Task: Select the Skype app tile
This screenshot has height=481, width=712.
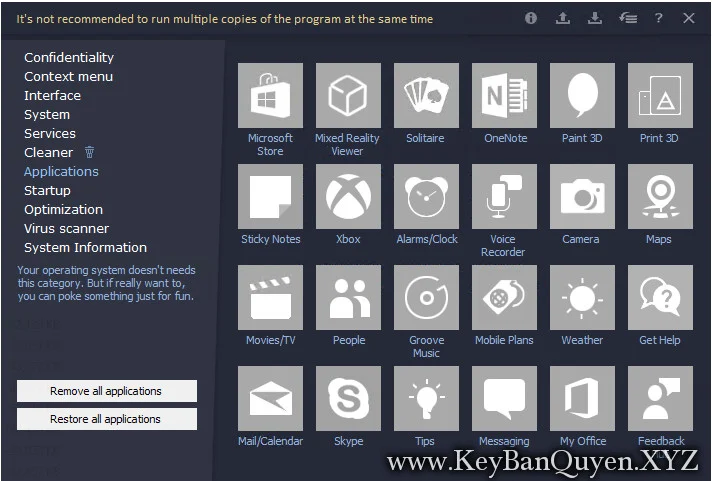Action: (x=348, y=398)
